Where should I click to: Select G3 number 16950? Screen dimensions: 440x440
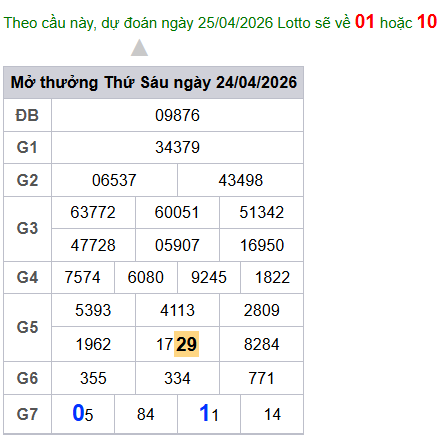pos(262,245)
